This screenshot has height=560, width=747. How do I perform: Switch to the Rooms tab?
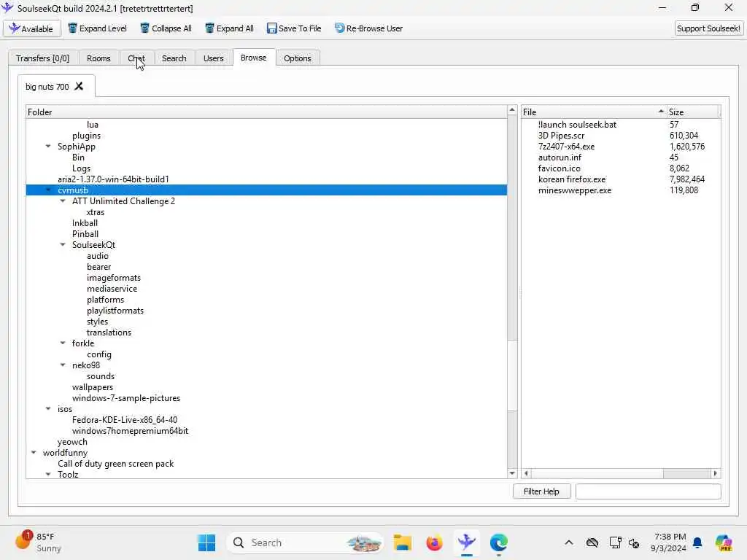tap(98, 58)
